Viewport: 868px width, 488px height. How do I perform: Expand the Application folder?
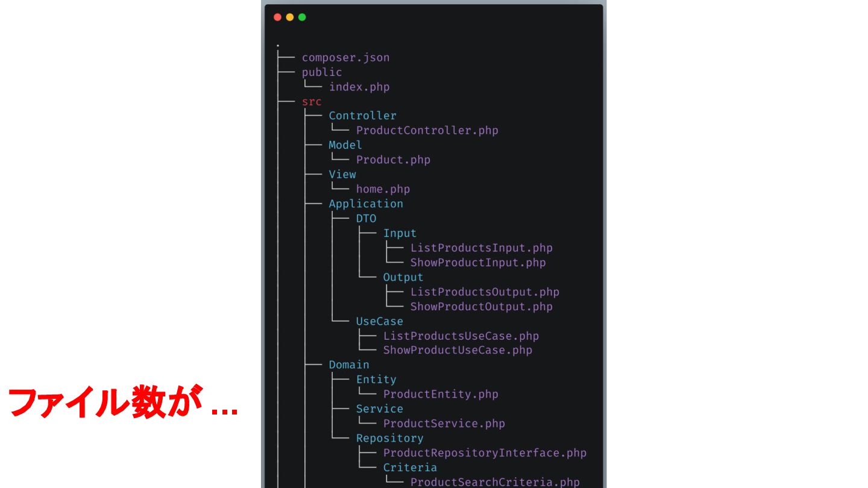click(366, 204)
